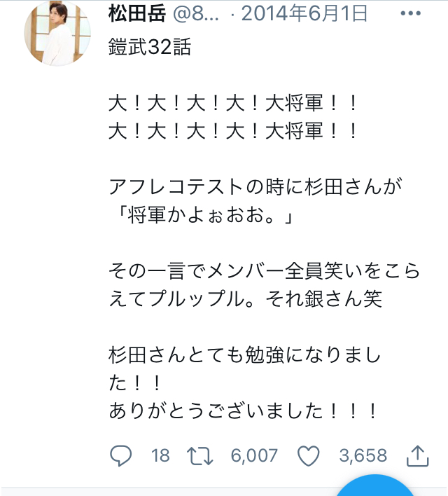Click the tweet text 鎧武32話
Screen dimensions: 448x496
[150, 49]
